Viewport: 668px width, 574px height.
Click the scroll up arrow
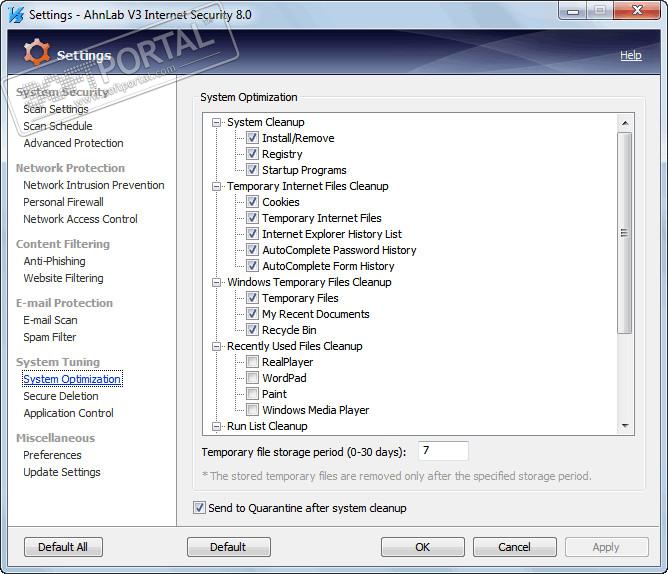(625, 123)
